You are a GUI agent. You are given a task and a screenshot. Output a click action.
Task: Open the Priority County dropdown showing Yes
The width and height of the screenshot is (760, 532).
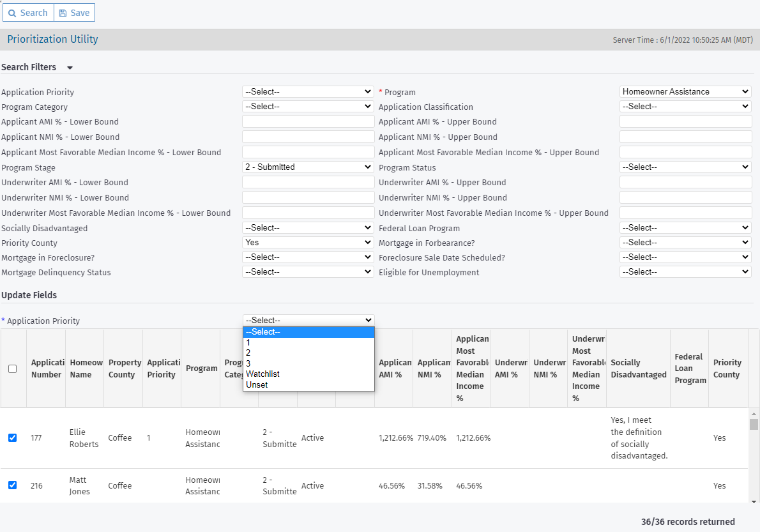307,242
